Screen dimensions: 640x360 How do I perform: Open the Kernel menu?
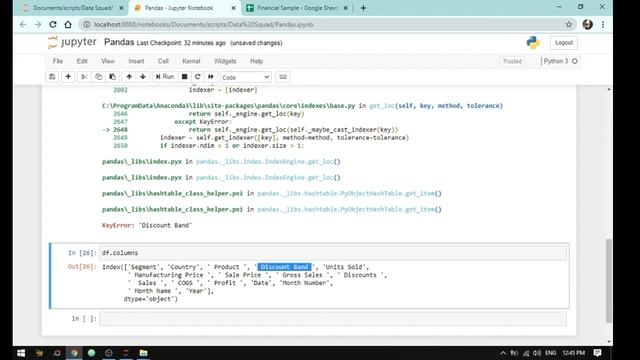[x=191, y=61]
